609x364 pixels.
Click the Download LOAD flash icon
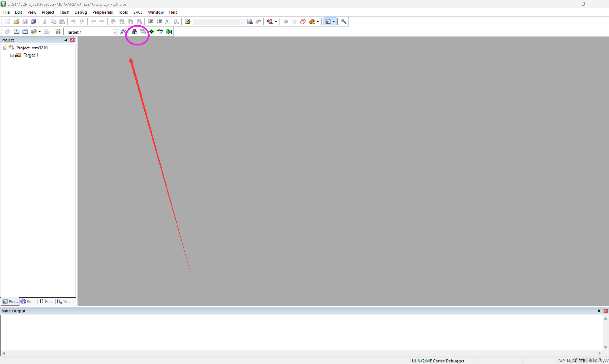tap(58, 31)
